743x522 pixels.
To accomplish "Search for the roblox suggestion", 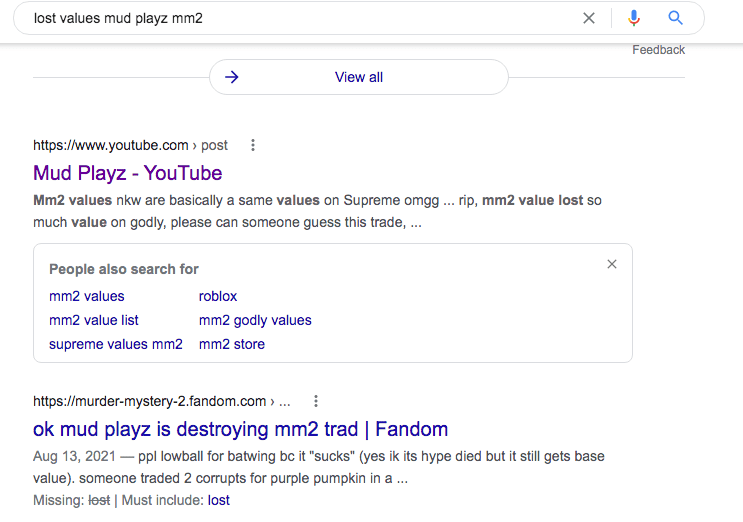I will 217,296.
